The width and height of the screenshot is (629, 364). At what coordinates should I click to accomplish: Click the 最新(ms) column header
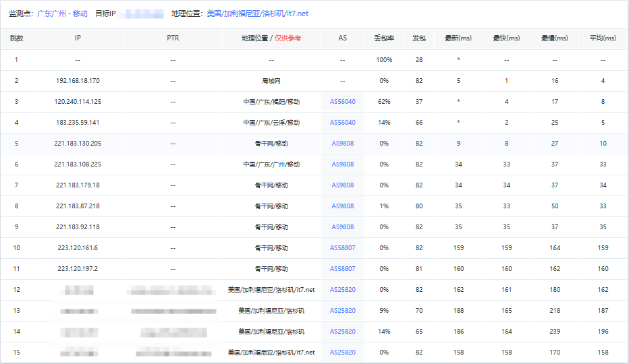click(458, 38)
